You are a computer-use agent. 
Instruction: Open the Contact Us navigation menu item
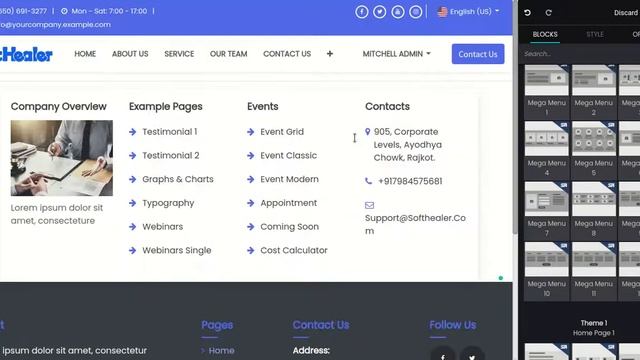click(x=287, y=54)
